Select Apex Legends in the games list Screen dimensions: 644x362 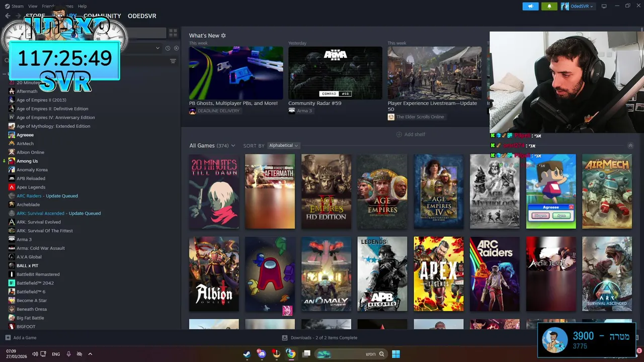click(31, 187)
